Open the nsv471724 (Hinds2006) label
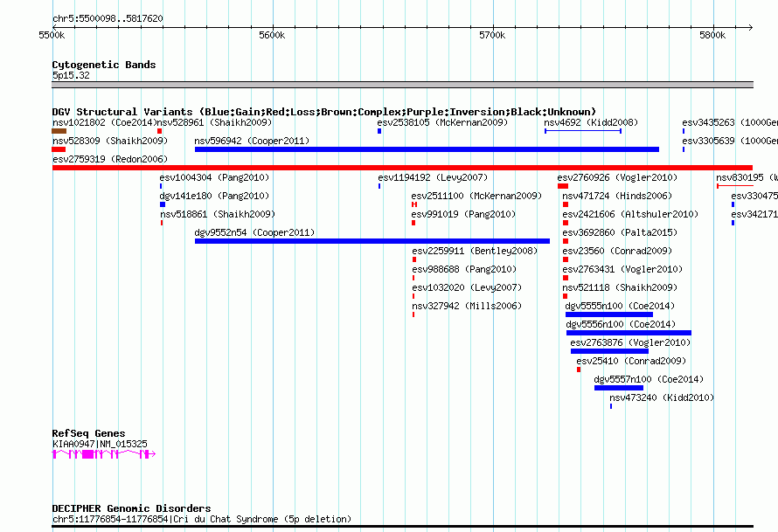 tap(617, 196)
